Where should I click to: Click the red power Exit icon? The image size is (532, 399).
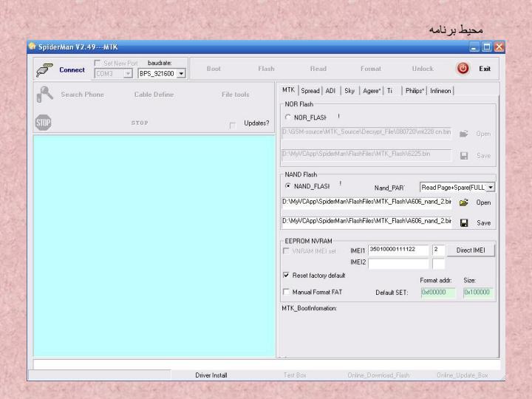(x=463, y=69)
